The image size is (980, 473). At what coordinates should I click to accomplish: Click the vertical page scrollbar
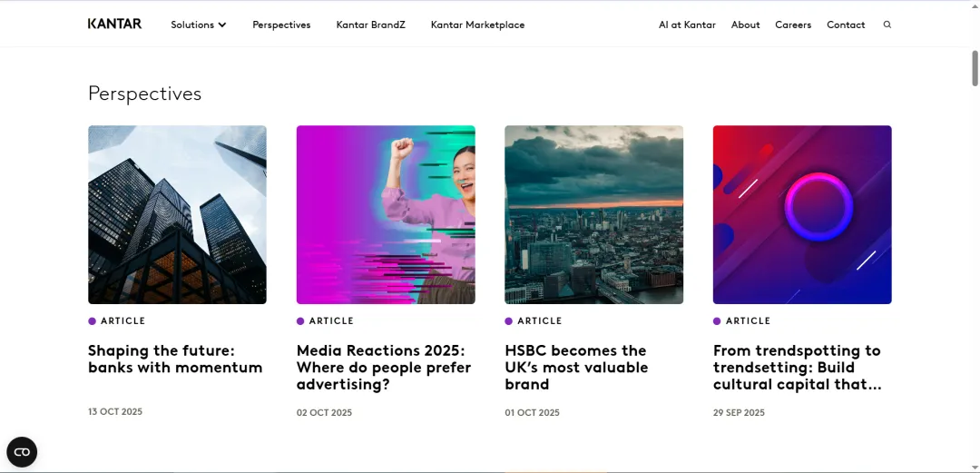click(975, 69)
